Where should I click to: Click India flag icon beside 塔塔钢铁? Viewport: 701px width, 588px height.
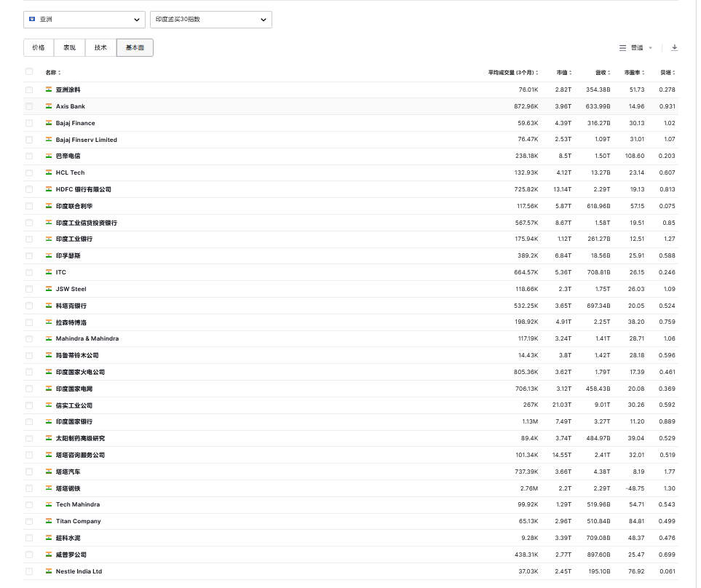(49, 488)
